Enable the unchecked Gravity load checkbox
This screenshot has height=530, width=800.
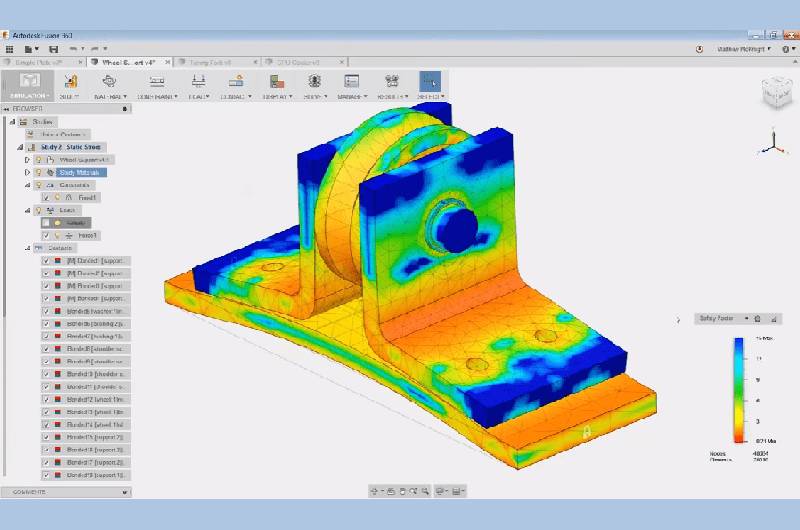(x=46, y=223)
